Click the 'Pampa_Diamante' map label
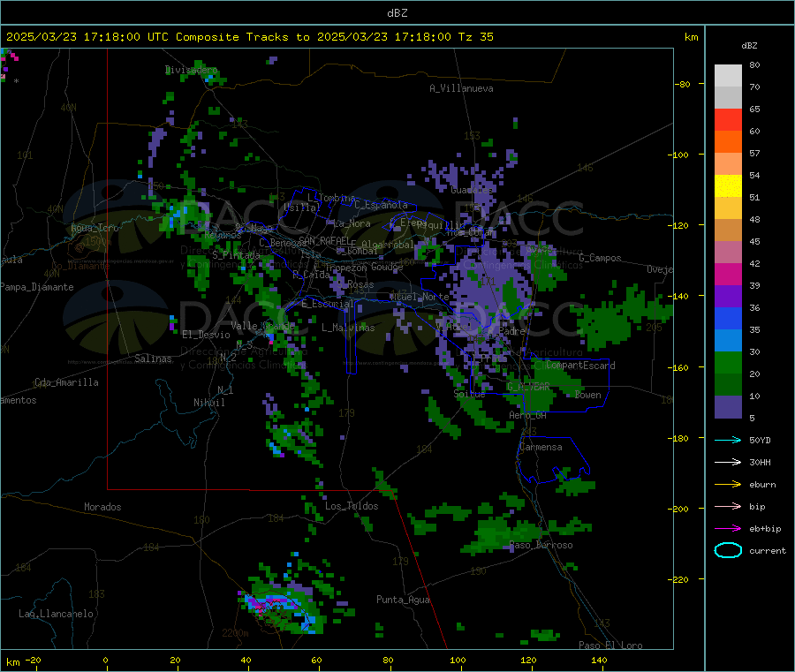Screen dimensions: 795x672 37,287
